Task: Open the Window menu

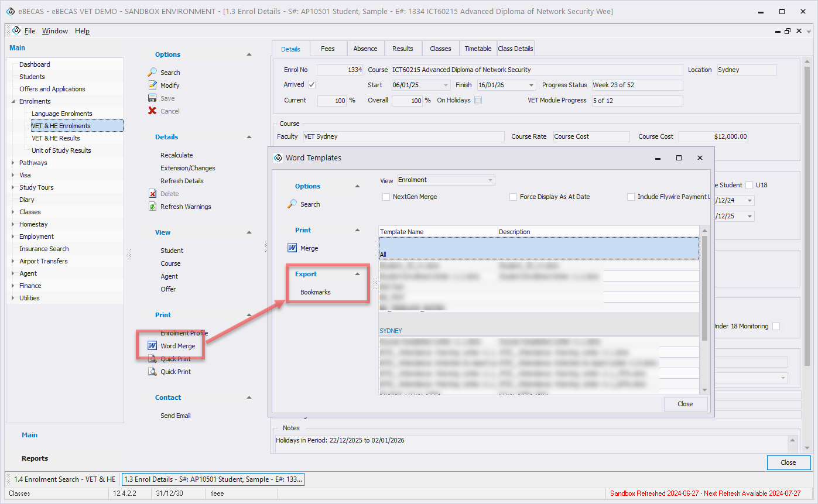Action: tap(54, 31)
